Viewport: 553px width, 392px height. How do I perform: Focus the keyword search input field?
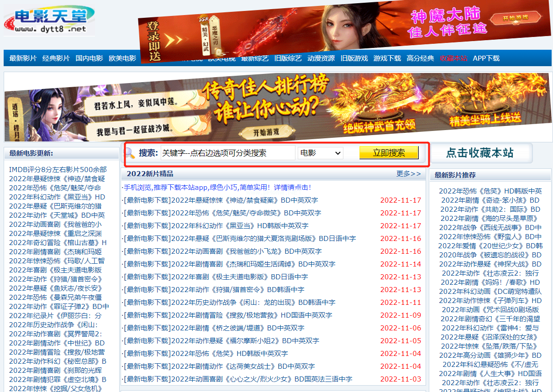(227, 153)
